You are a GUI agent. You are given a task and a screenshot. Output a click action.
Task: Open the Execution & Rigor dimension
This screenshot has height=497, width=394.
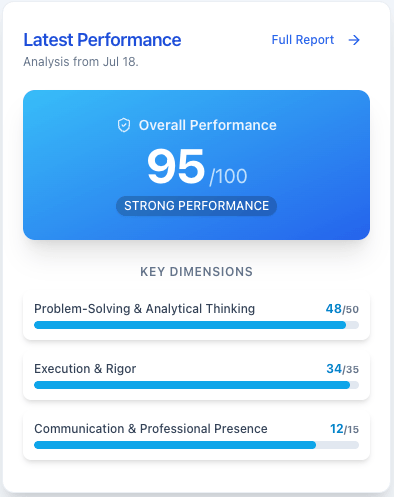[196, 377]
